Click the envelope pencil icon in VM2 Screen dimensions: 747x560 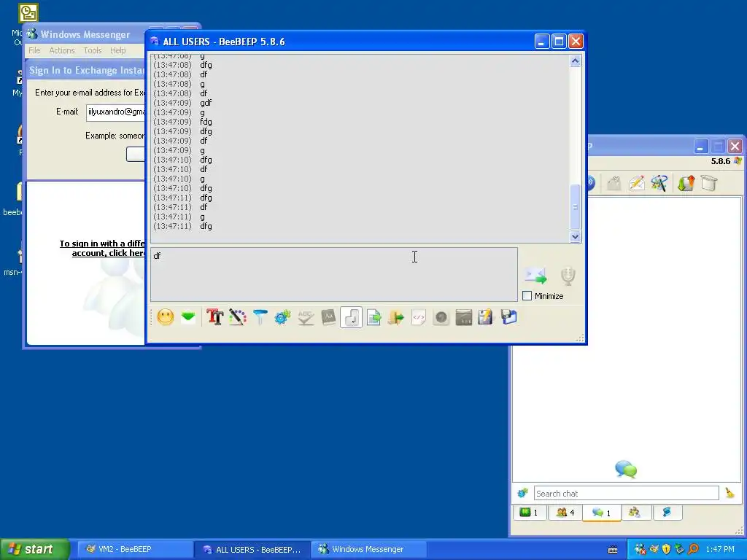coord(636,183)
